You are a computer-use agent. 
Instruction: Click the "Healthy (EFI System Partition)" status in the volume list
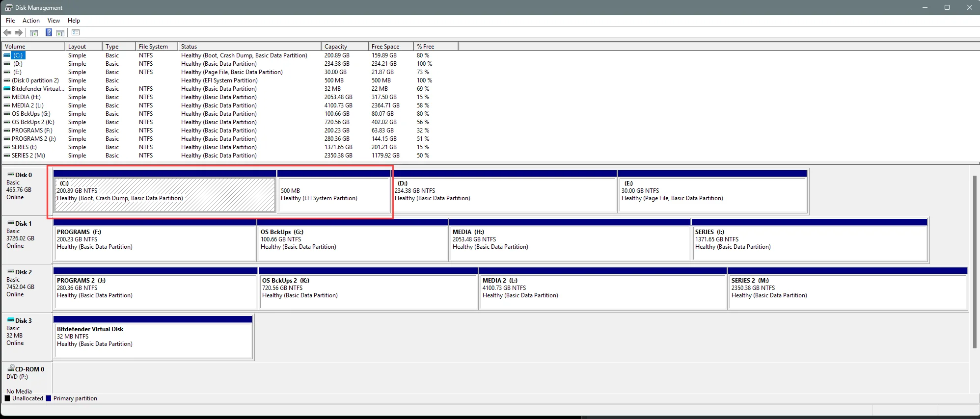(x=219, y=80)
